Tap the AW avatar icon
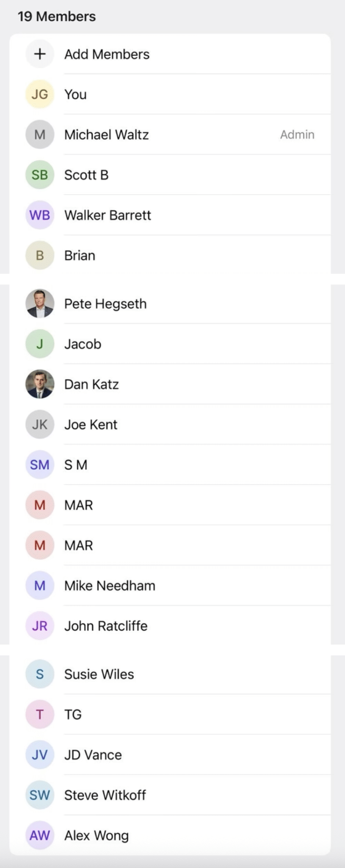This screenshot has height=868, width=345. (x=40, y=835)
